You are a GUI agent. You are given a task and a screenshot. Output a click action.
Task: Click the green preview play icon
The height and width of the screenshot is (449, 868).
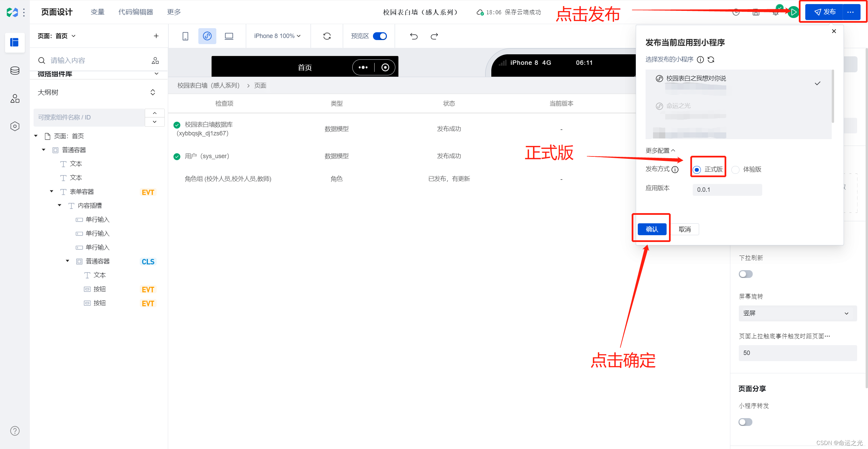[793, 12]
